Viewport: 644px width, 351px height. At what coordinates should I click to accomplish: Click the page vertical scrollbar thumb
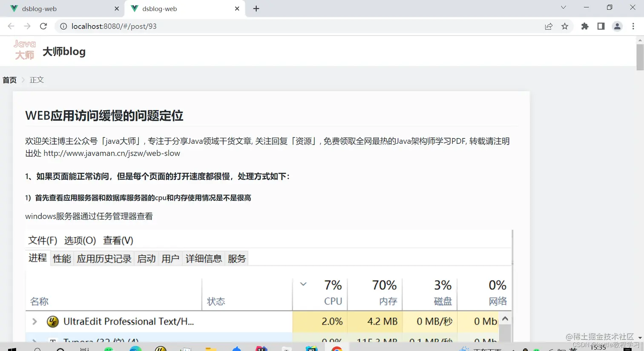(x=640, y=57)
